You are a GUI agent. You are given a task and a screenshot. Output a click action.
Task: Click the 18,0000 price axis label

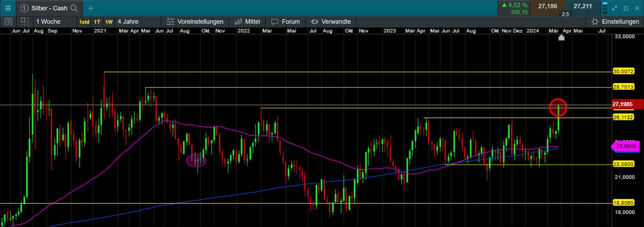click(624, 212)
